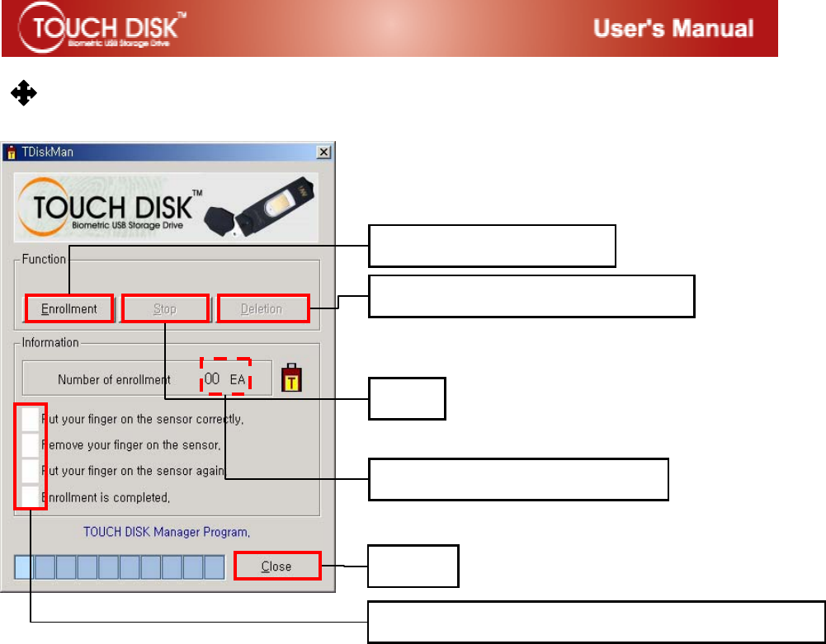Toggle box beside 'Put your finger on the sensor again'
Viewport: 826px width, 644px height.
point(31,471)
